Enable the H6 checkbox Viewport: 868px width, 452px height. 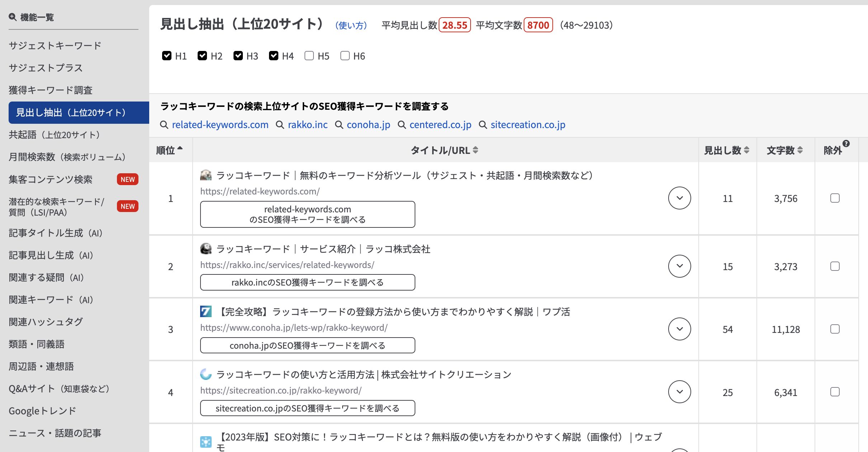pos(345,56)
